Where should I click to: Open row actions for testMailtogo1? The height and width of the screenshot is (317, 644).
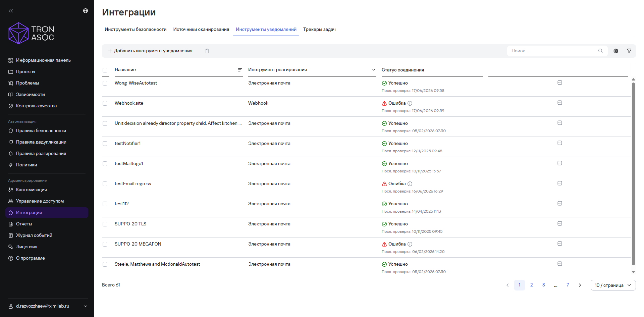(x=560, y=163)
